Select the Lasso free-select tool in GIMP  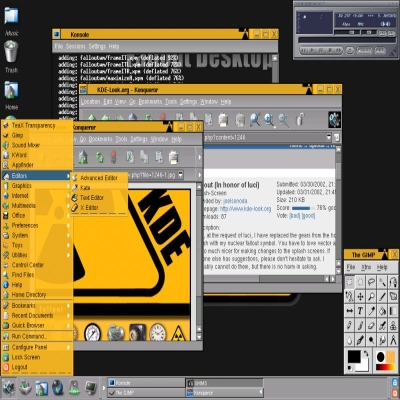coord(371,282)
